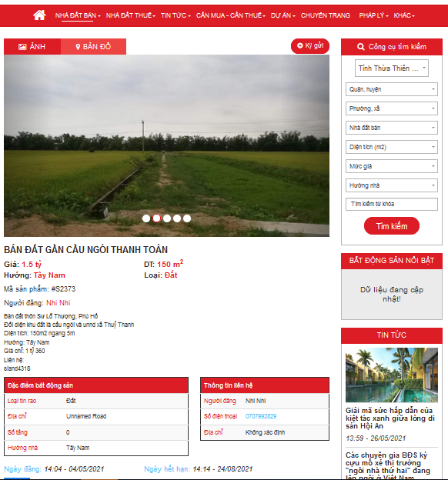Select the first carousel dot
Viewport: 448px width, 480px height.
[x=146, y=218]
